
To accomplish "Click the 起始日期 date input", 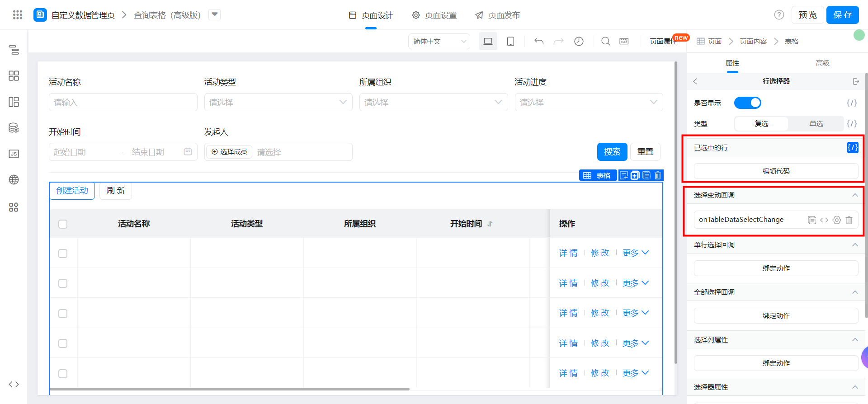I will [x=84, y=152].
